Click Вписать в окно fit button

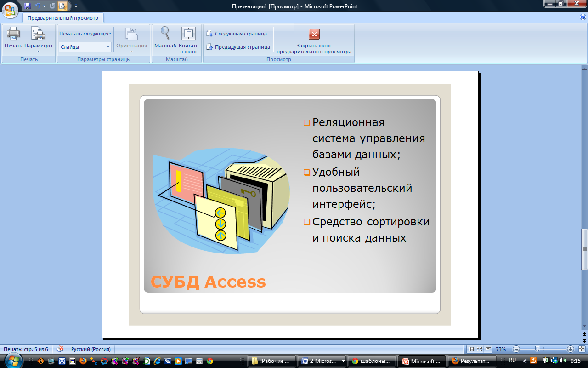(188, 40)
